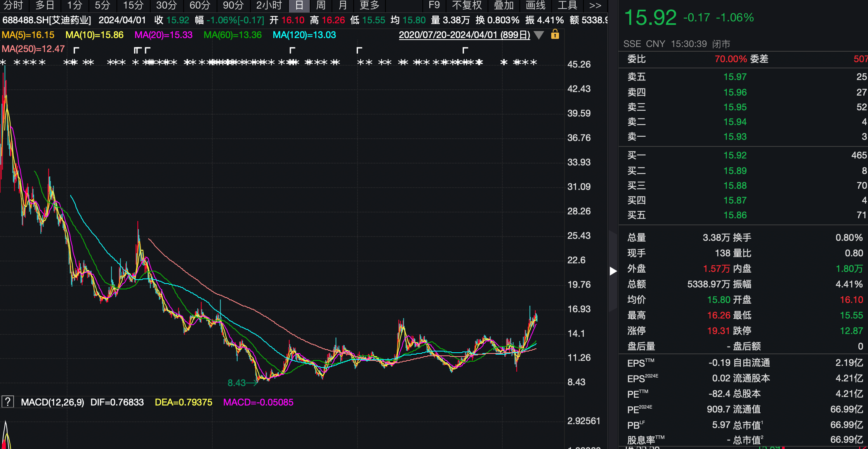This screenshot has height=449, width=868.
Task: Open the F9 deep data button
Action: (434, 5)
